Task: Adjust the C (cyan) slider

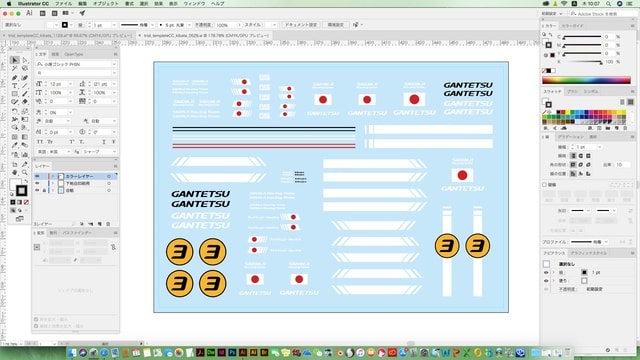Action: [x=582, y=37]
